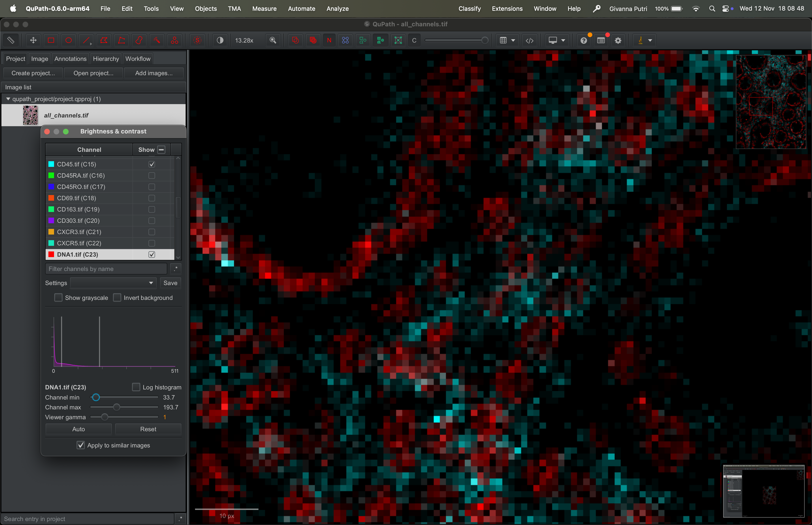This screenshot has height=525, width=812.
Task: Select the Points counting tool
Action: pos(175,40)
